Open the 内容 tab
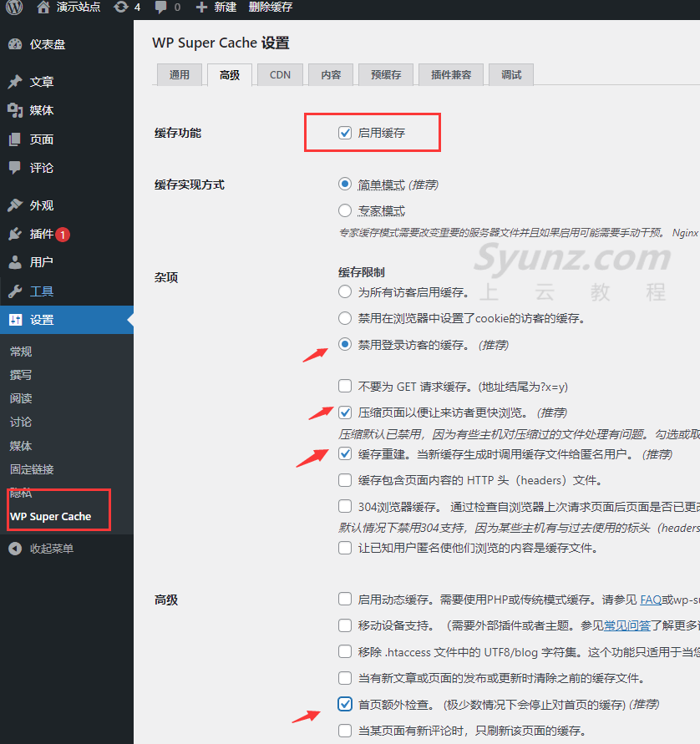Image resolution: width=700 pixels, height=744 pixels. [x=331, y=75]
